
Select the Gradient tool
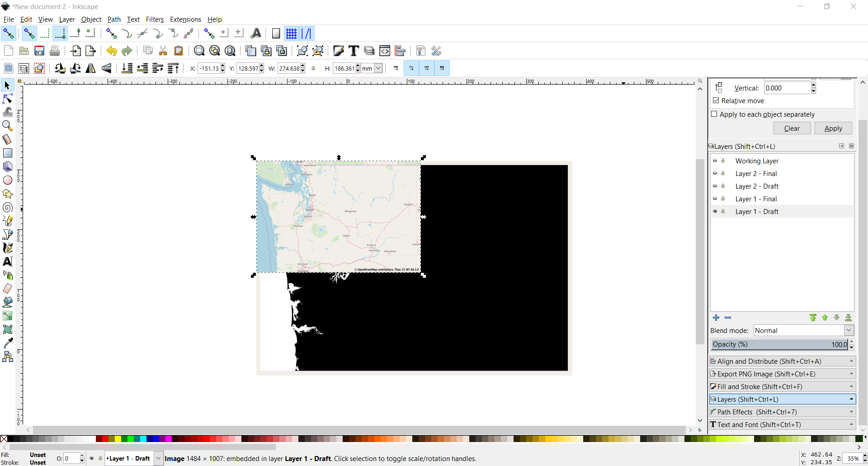point(7,316)
